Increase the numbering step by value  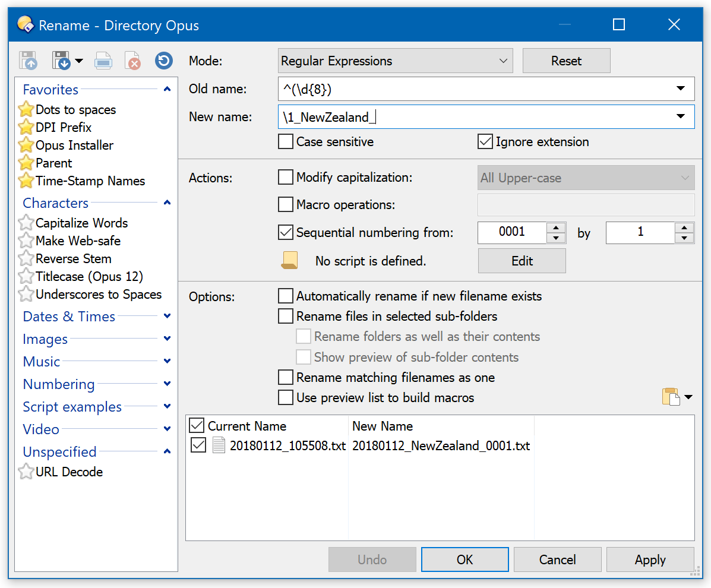[x=684, y=227]
